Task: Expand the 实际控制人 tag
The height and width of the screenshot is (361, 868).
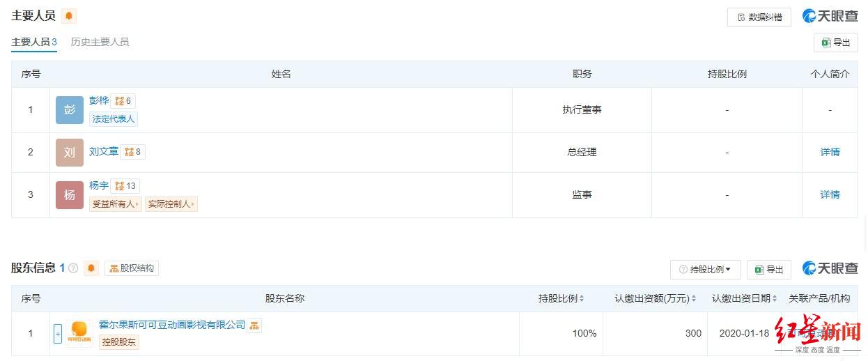Action: (x=171, y=204)
